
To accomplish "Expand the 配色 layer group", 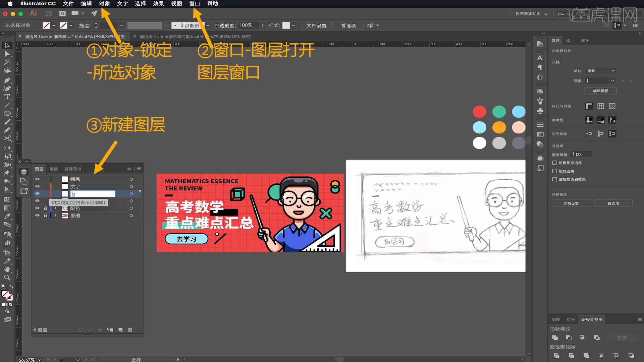I will click(54, 208).
